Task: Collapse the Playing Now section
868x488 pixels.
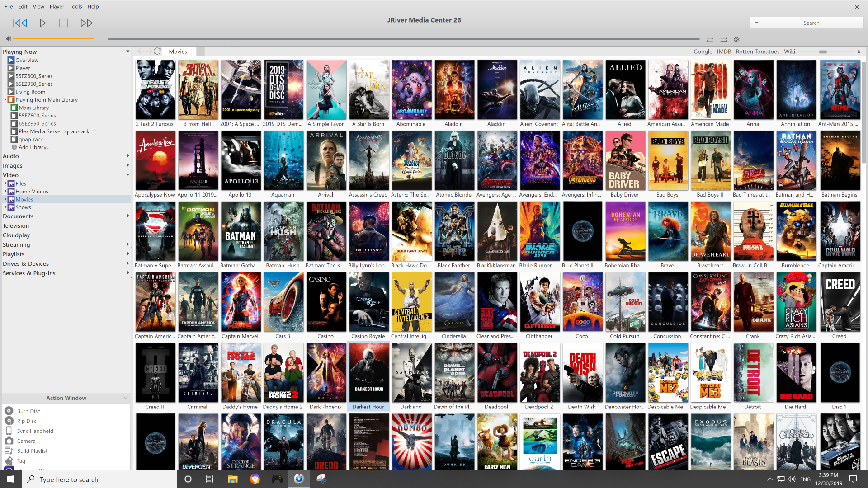Action: pos(127,52)
